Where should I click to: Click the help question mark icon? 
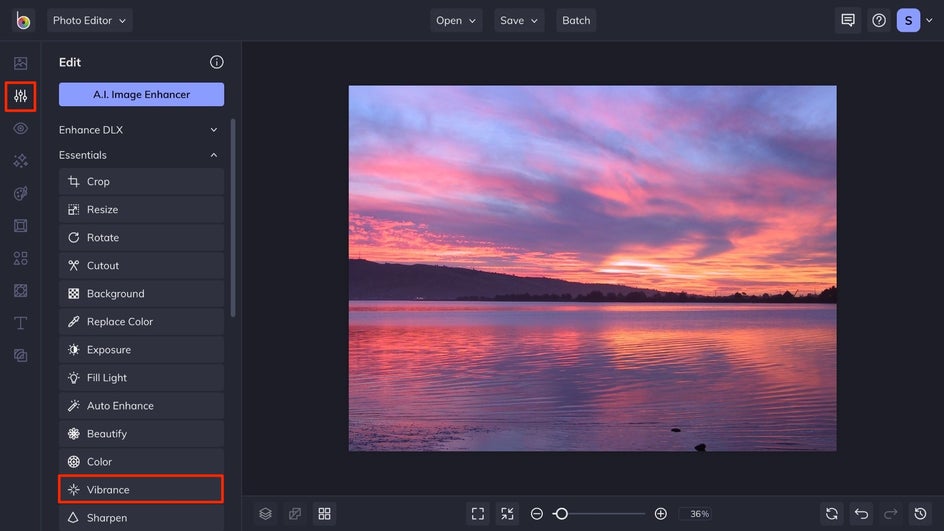pos(878,20)
